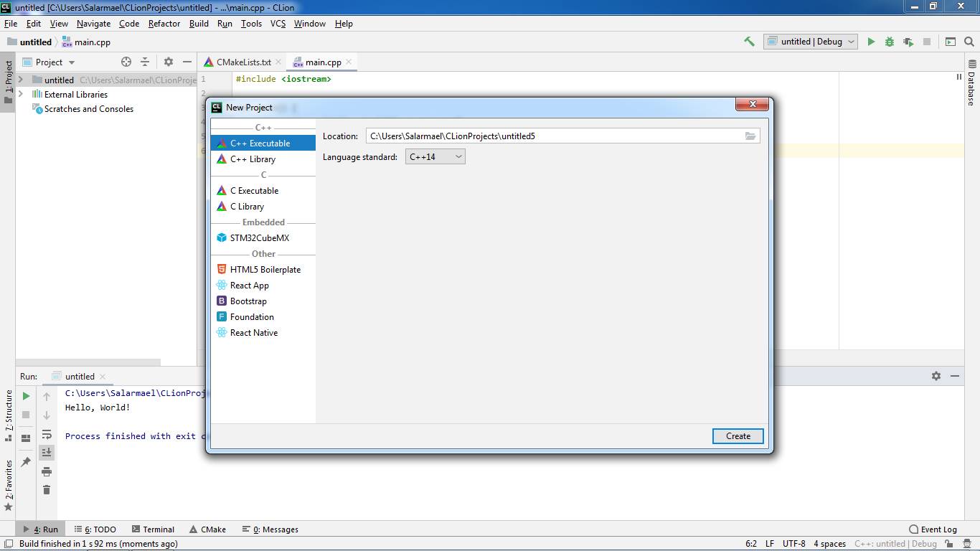Screen dimensions: 980x551
Task: Open the 6: TODO tool window
Action: point(95,529)
